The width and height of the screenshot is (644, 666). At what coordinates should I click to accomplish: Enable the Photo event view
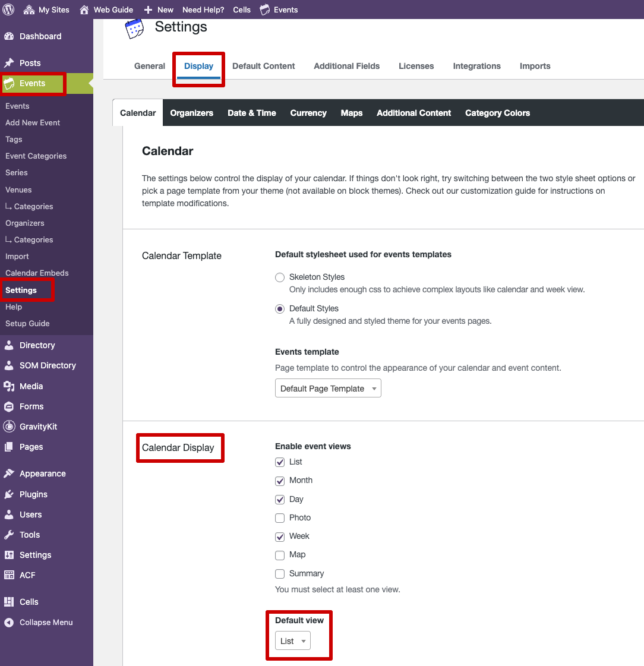pos(279,518)
